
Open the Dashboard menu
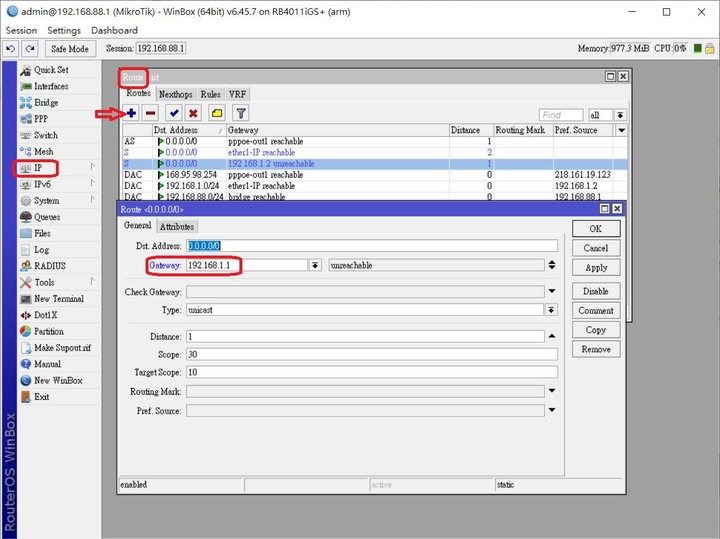[114, 30]
